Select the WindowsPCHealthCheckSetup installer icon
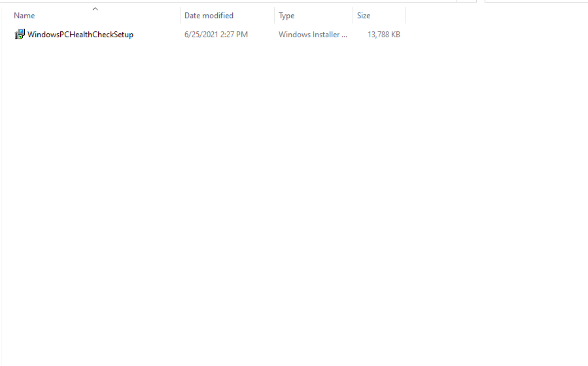This screenshot has width=588, height=366. (x=20, y=35)
